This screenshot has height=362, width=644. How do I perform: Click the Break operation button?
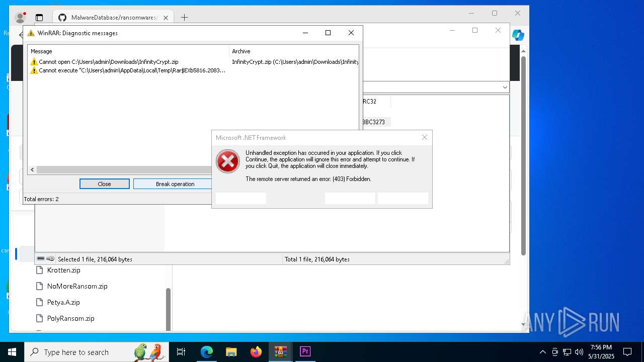coord(175,184)
